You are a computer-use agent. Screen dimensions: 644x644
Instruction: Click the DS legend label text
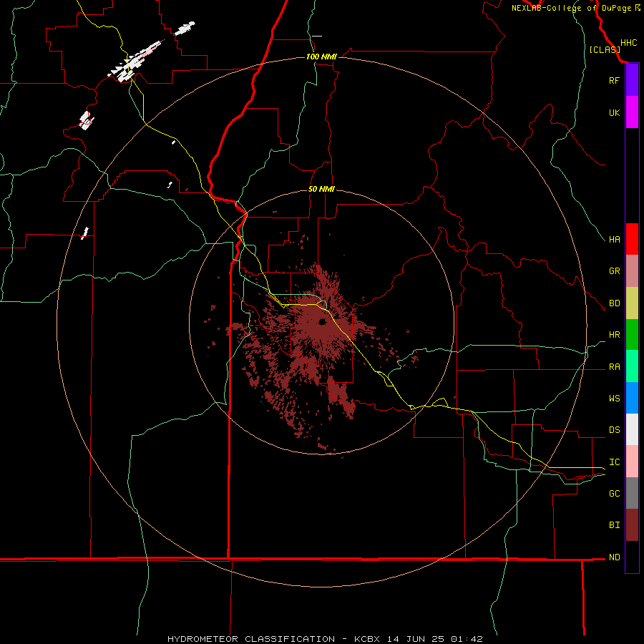(615, 430)
